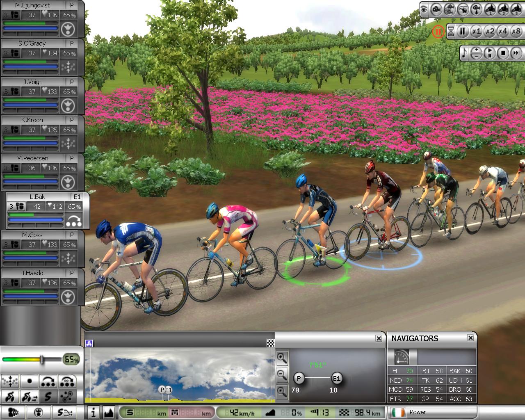Set the game speed to x8
Image resolution: width=525 pixels, height=420 pixels.
(x=516, y=31)
